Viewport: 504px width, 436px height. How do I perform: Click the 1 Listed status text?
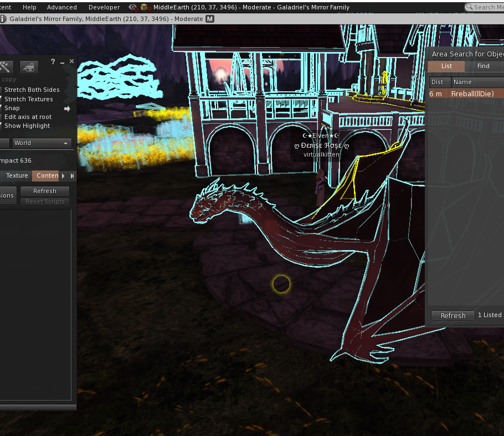pos(490,315)
